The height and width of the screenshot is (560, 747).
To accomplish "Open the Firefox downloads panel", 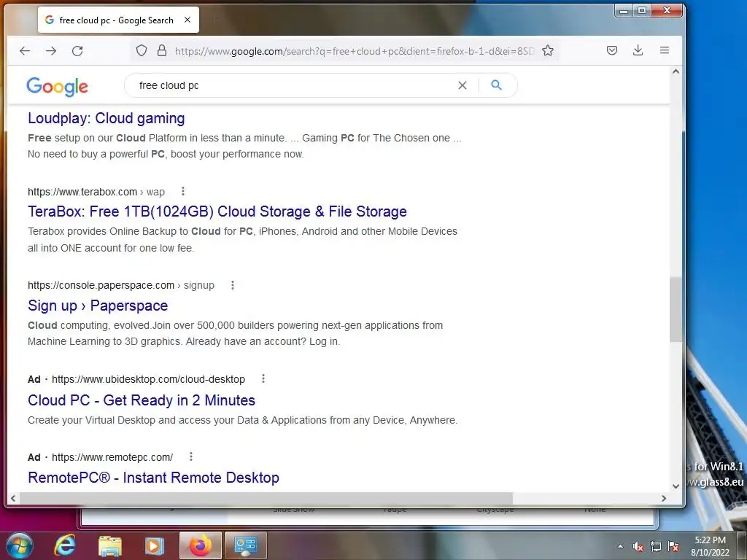I will tap(638, 50).
